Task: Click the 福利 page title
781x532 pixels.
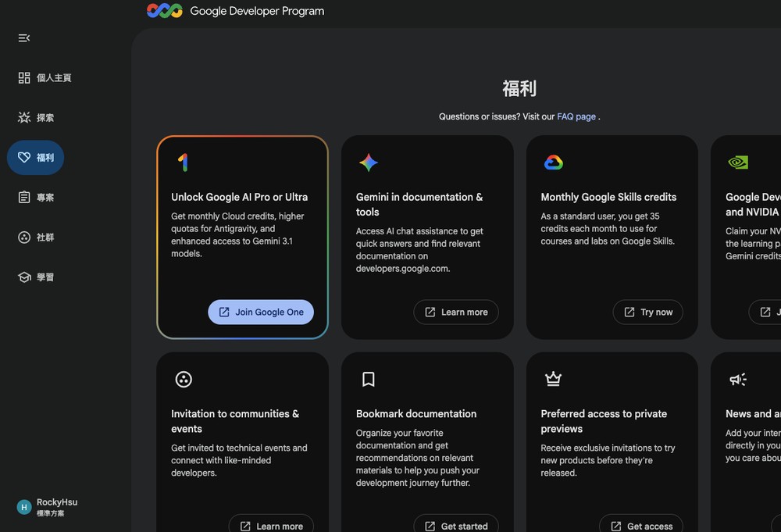Action: (x=519, y=89)
